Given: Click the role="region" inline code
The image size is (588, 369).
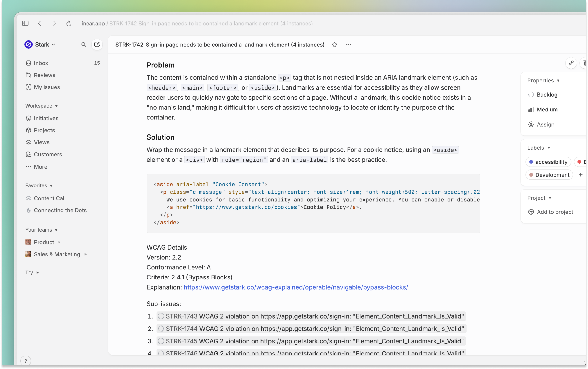Looking at the screenshot, I should pos(244,160).
